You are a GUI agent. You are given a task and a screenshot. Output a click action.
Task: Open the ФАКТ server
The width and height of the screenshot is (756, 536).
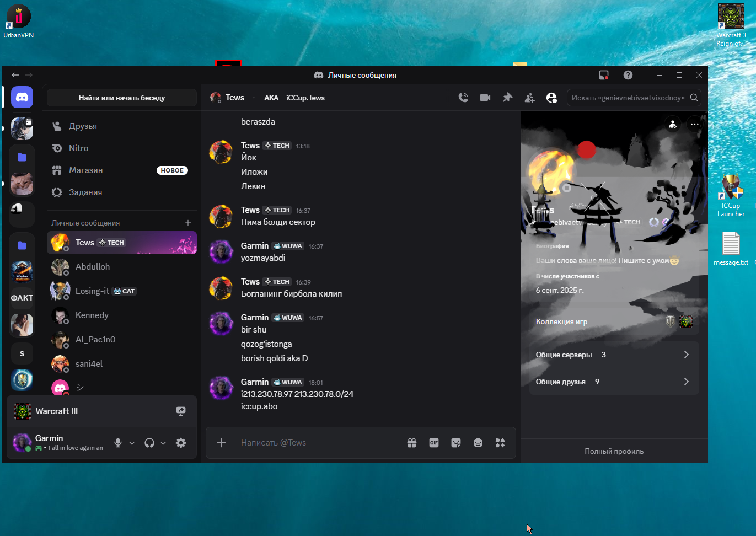point(22,298)
